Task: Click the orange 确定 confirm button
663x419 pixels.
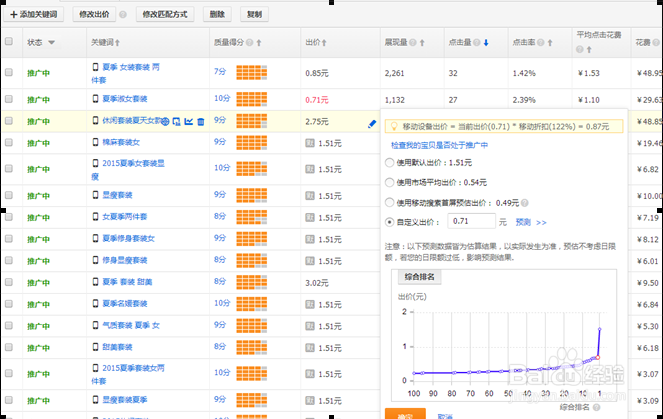Action: click(x=405, y=414)
